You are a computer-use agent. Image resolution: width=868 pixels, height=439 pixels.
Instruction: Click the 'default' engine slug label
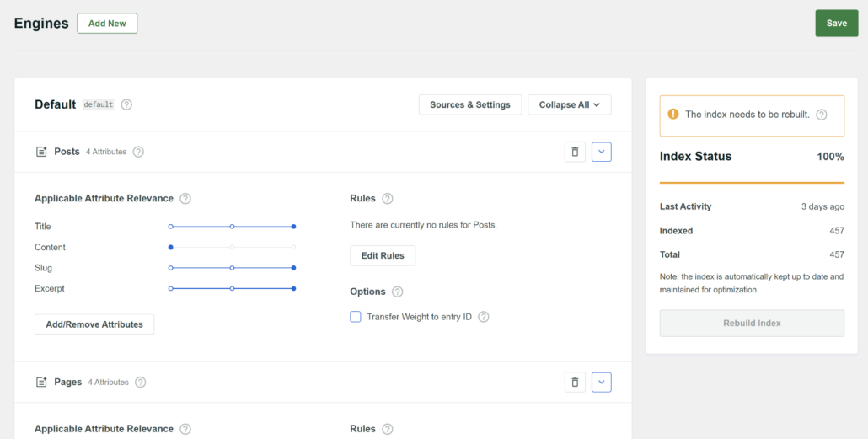[x=99, y=104]
